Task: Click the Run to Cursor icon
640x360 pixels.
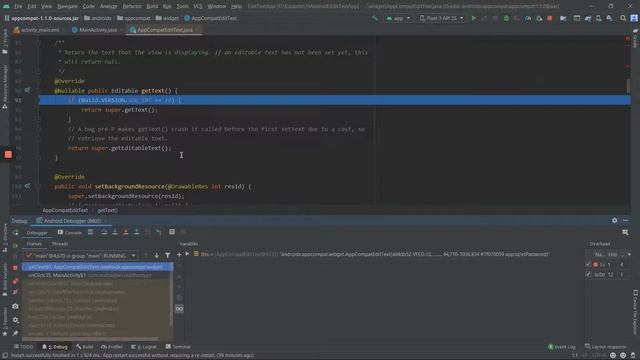Action: point(158,232)
